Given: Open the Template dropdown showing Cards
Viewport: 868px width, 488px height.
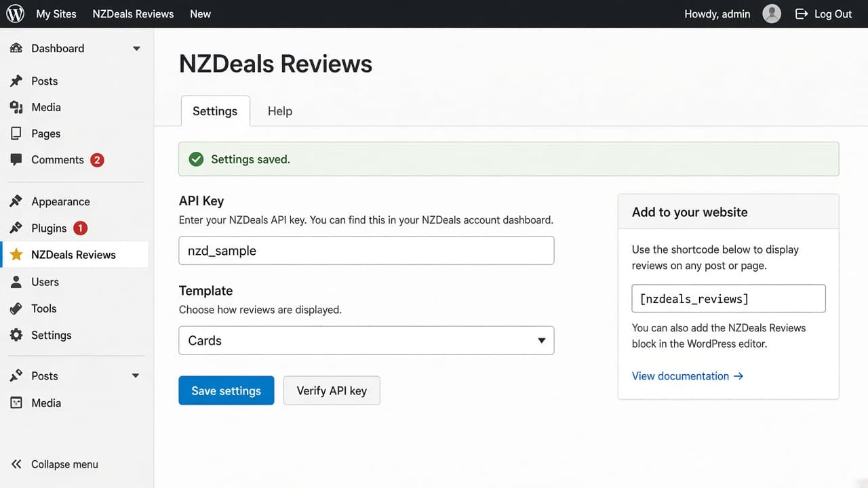Looking at the screenshot, I should tap(366, 340).
